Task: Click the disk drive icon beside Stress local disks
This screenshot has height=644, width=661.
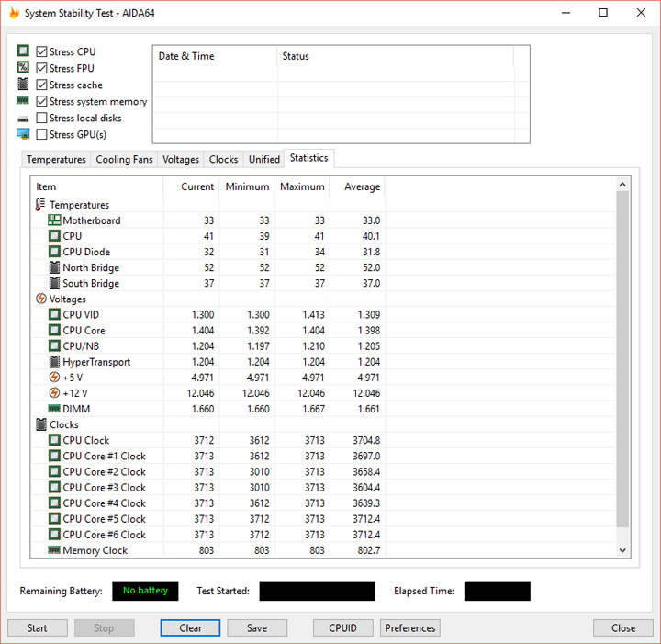Action: 23,119
